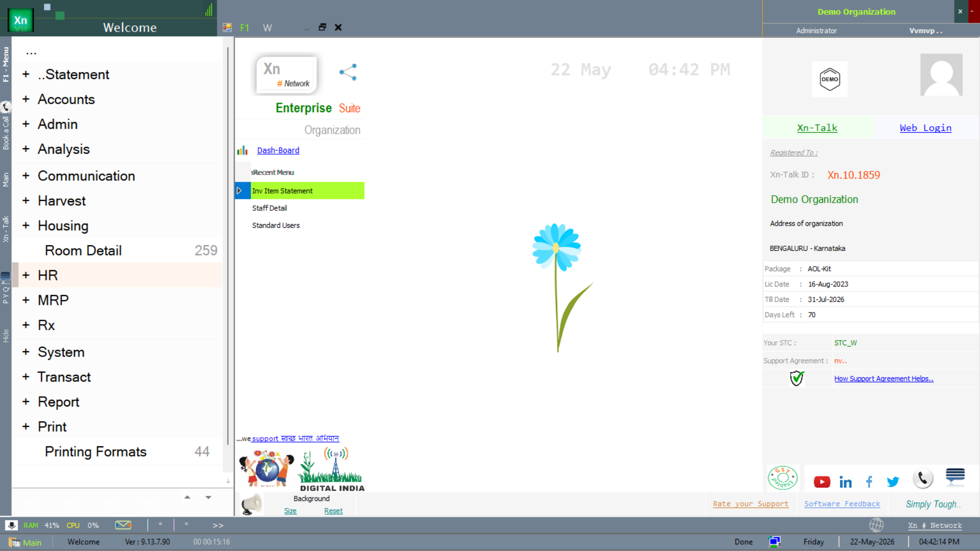
Task: Click the Xn - Talk vertical sidebar tab
Action: 6,229
